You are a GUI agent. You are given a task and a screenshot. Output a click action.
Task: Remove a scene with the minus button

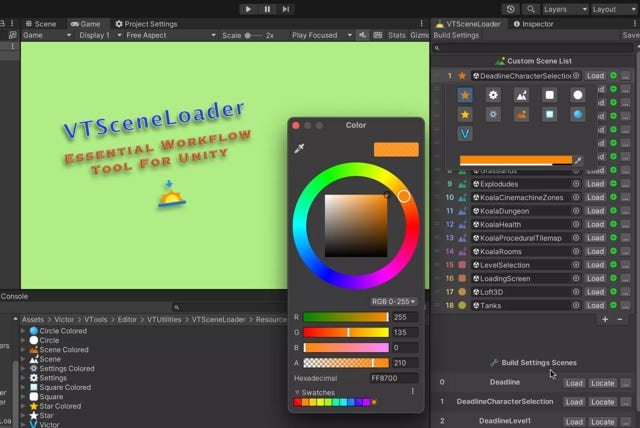tap(620, 319)
